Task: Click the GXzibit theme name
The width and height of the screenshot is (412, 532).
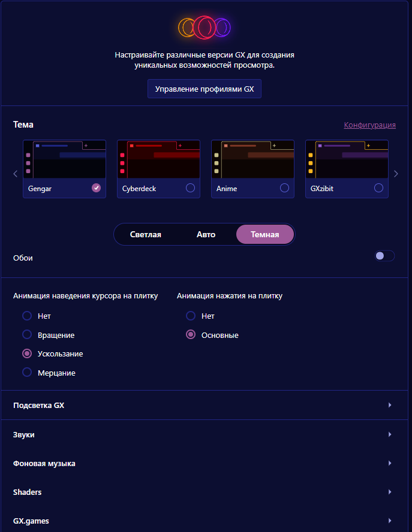Action: 321,189
